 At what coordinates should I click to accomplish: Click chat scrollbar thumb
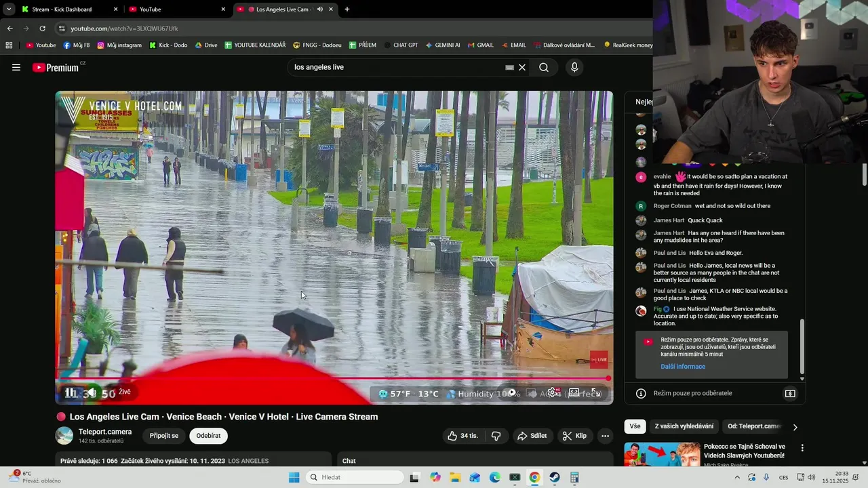pyautogui.click(x=802, y=346)
